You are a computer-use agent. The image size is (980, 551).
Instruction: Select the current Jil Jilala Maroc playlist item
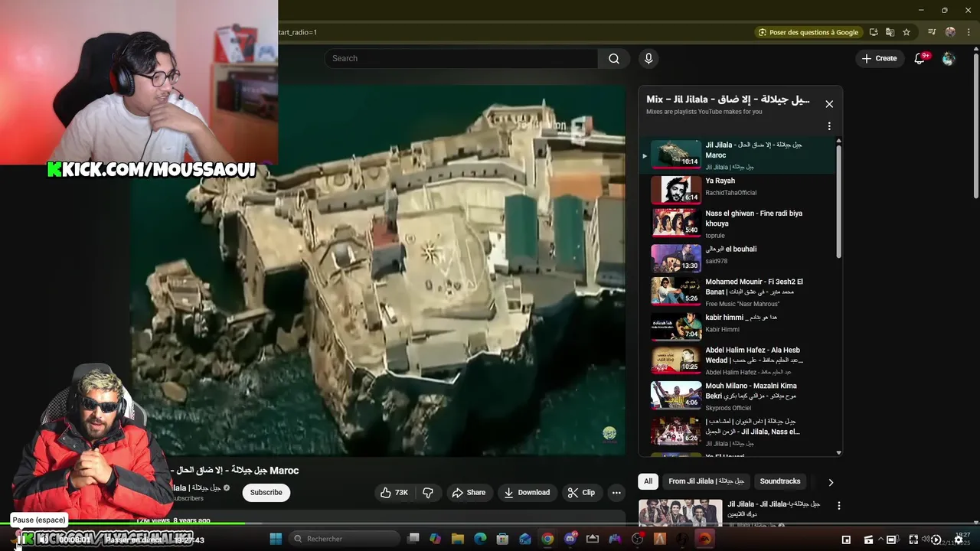pos(739,155)
